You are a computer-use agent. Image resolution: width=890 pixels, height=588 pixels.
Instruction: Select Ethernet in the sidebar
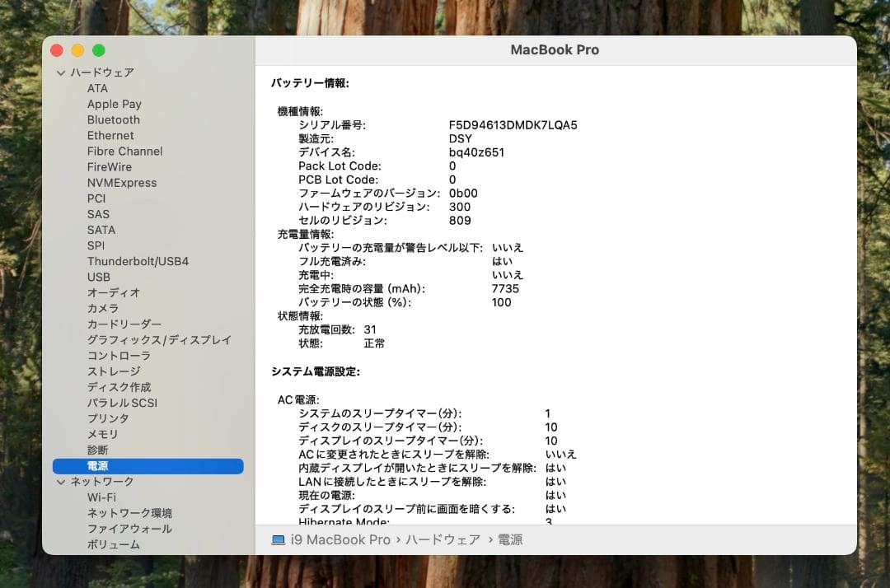[x=110, y=135]
